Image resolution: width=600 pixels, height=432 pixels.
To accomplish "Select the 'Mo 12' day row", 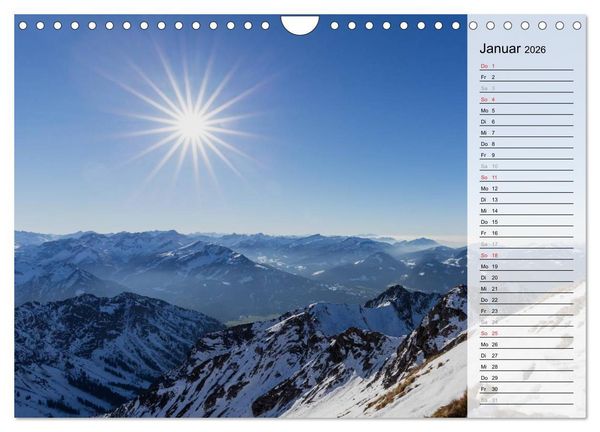I will pyautogui.click(x=527, y=189).
